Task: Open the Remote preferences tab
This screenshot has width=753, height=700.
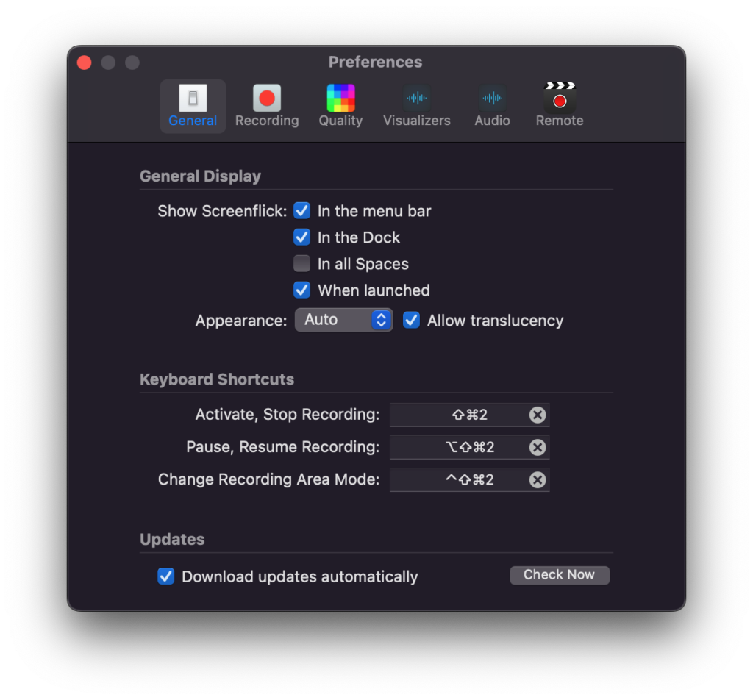Action: 560,106
